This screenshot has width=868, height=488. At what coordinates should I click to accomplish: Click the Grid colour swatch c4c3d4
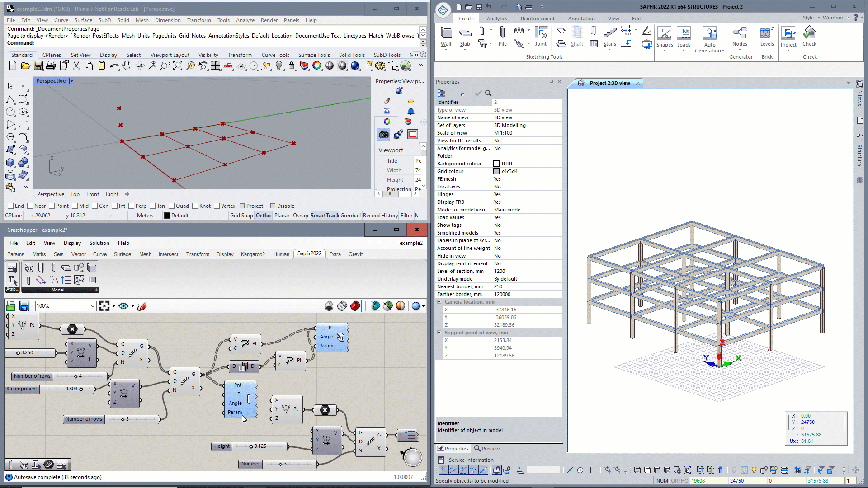tap(496, 171)
